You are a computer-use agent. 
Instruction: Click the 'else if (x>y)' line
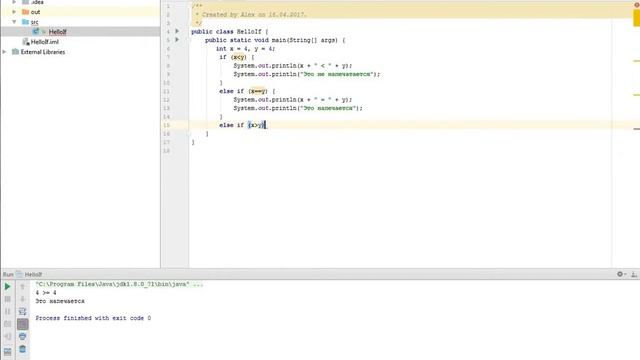[242, 125]
